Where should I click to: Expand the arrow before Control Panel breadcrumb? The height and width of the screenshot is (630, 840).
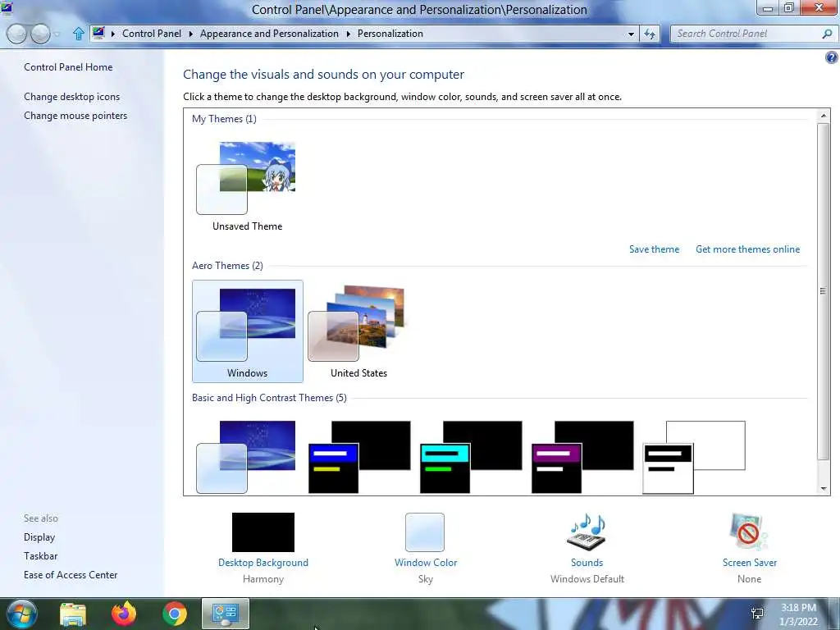coord(113,34)
